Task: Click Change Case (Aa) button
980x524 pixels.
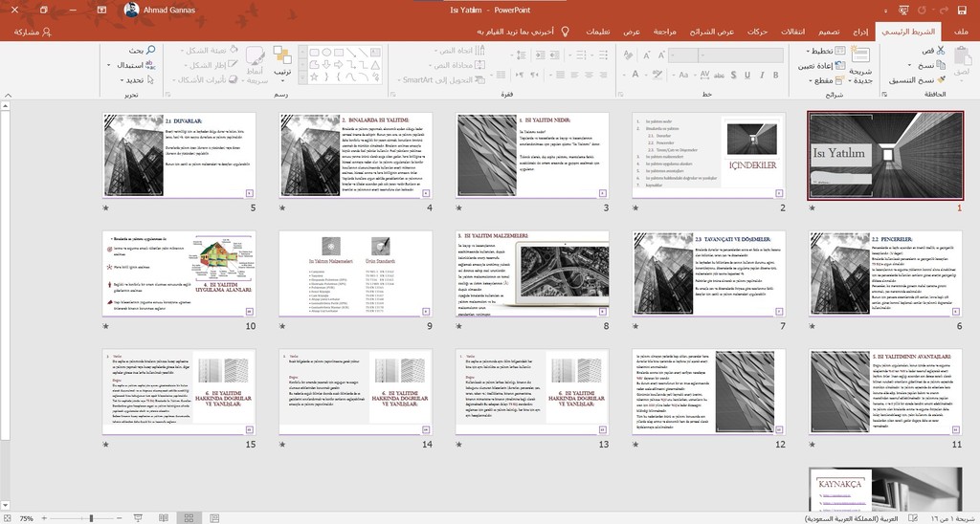Action: [x=683, y=75]
